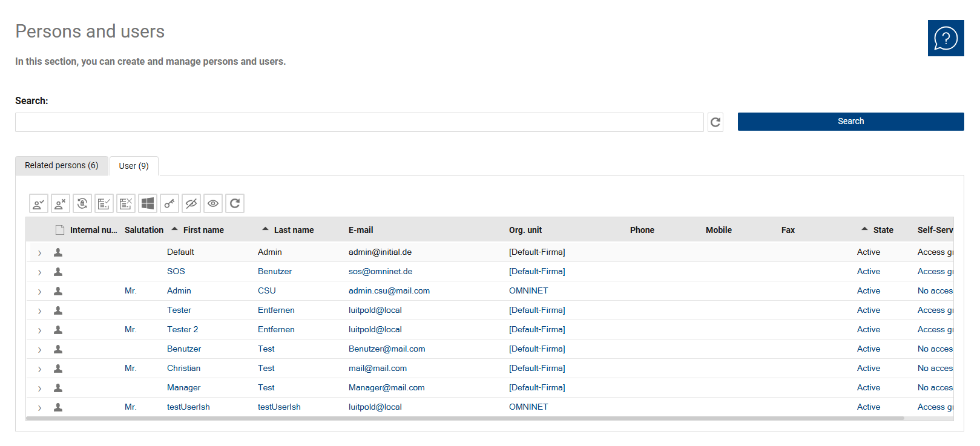This screenshot has height=446, width=980.
Task: Open admin.csu@mail.com email cell
Action: (389, 290)
